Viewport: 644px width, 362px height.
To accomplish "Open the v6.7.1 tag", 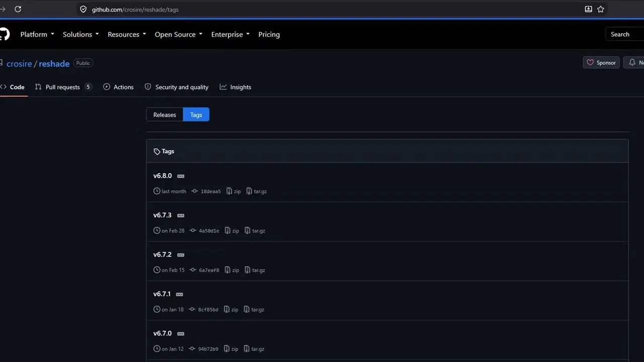I will point(162,294).
